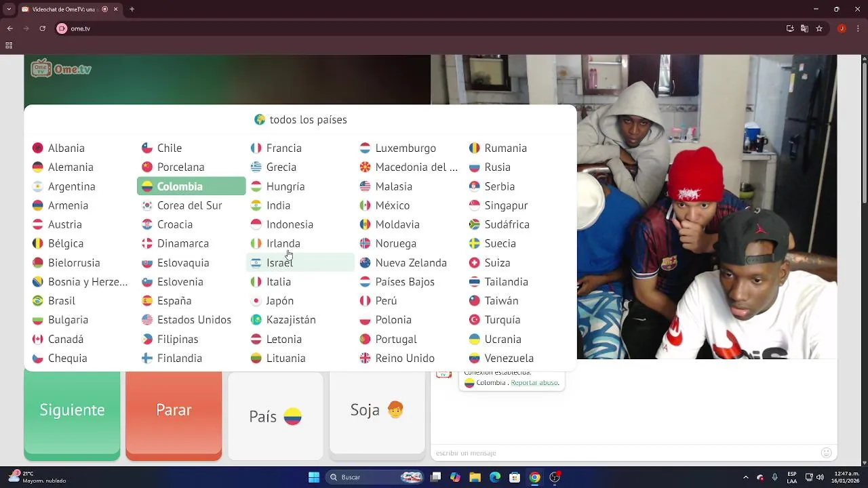Screen dimensions: 868x488
Task: Open the weather widget in taskbar
Action: point(37,477)
